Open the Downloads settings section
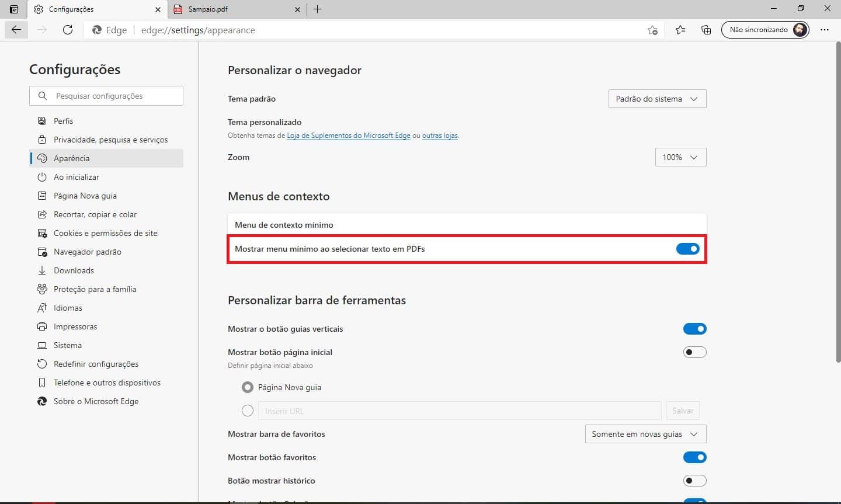The image size is (841, 504). click(74, 270)
